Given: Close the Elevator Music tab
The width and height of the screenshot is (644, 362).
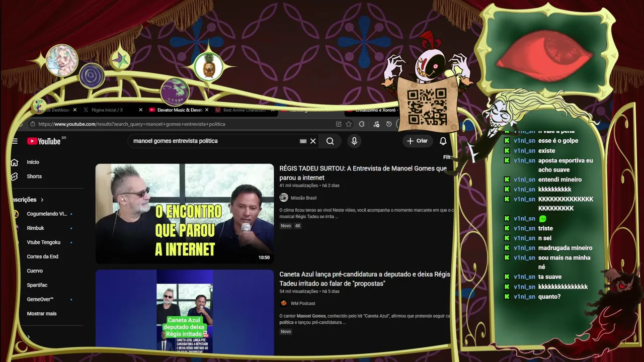Looking at the screenshot, I should 207,110.
